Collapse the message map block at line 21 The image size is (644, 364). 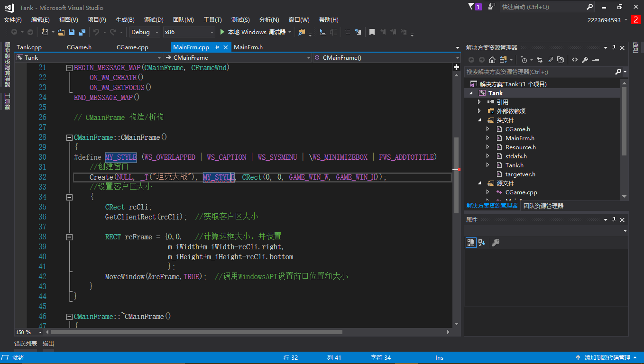click(70, 68)
